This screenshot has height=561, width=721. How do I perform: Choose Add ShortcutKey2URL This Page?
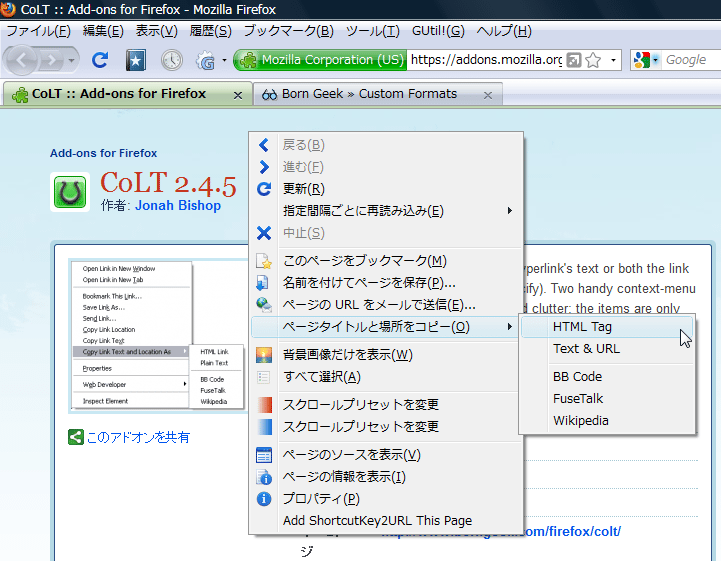click(x=385, y=521)
